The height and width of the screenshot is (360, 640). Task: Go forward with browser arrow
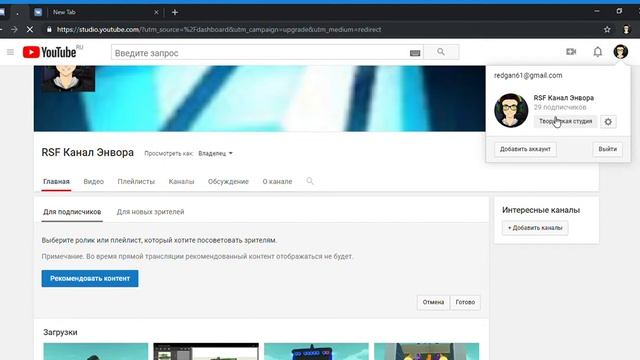(x=14, y=29)
